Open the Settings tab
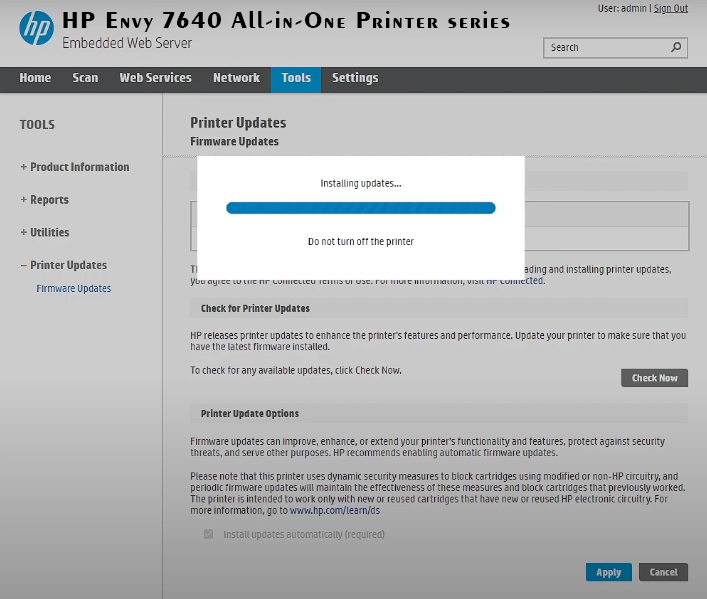This screenshot has height=599, width=707. (355, 78)
